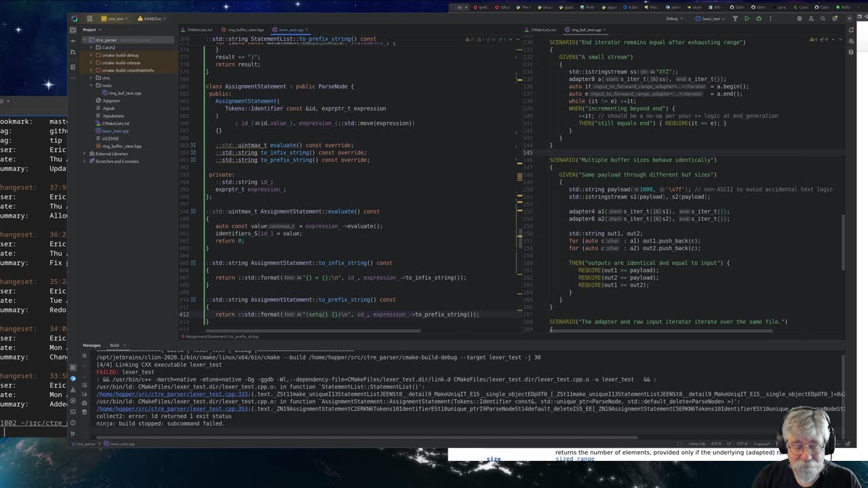The image size is (868, 488).
Task: Open the ctre_test project dropdown
Action: 115,19
